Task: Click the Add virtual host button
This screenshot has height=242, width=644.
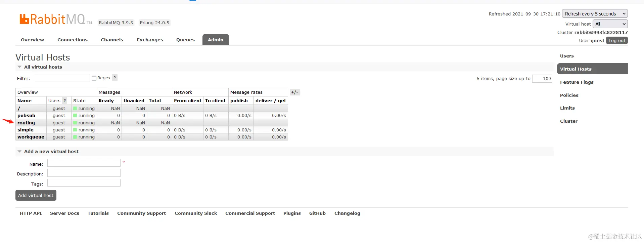Action: click(x=36, y=195)
